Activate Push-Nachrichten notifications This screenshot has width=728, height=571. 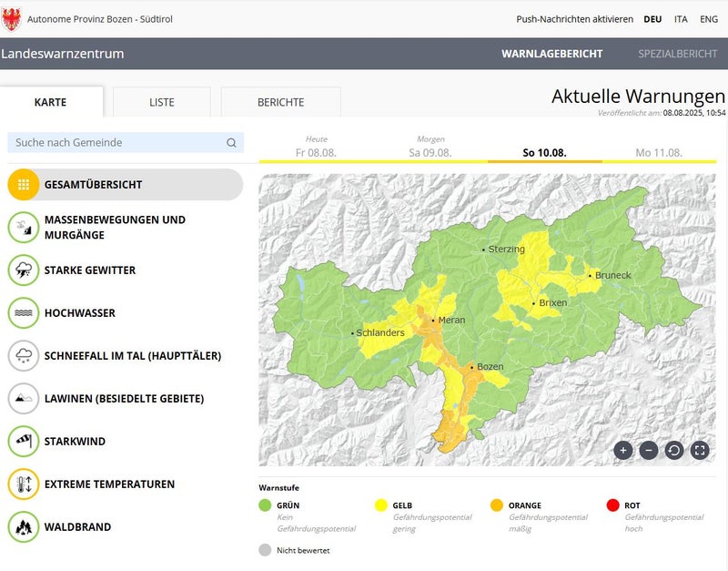pyautogui.click(x=574, y=19)
